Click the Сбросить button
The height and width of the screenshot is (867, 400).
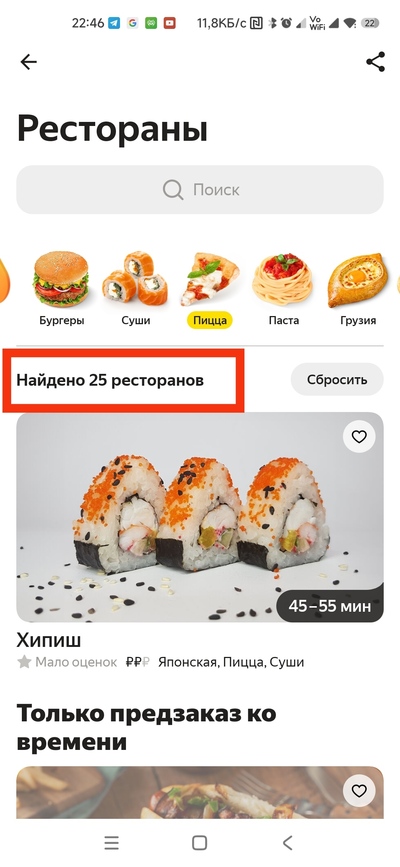pyautogui.click(x=337, y=379)
